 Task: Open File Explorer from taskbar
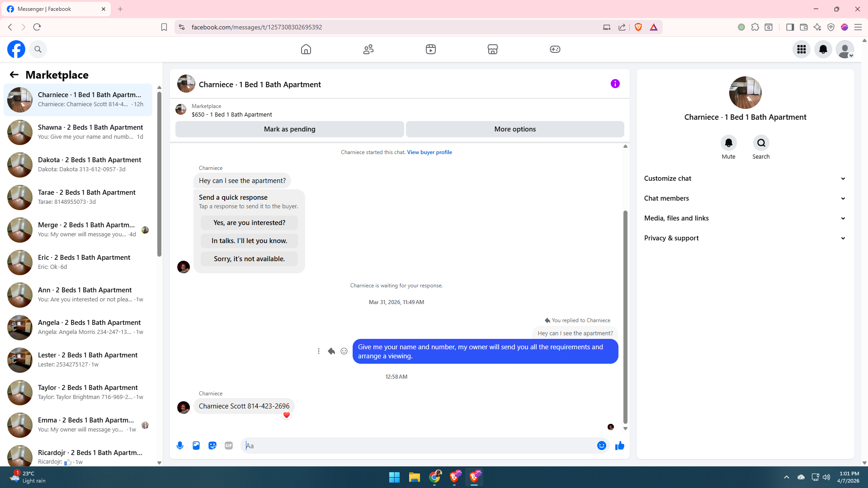click(415, 477)
